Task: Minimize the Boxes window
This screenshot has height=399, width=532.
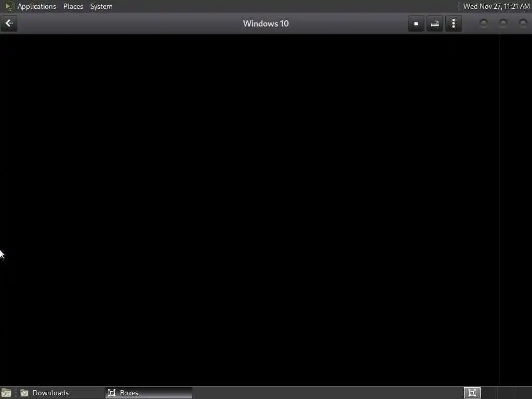Action: click(484, 23)
